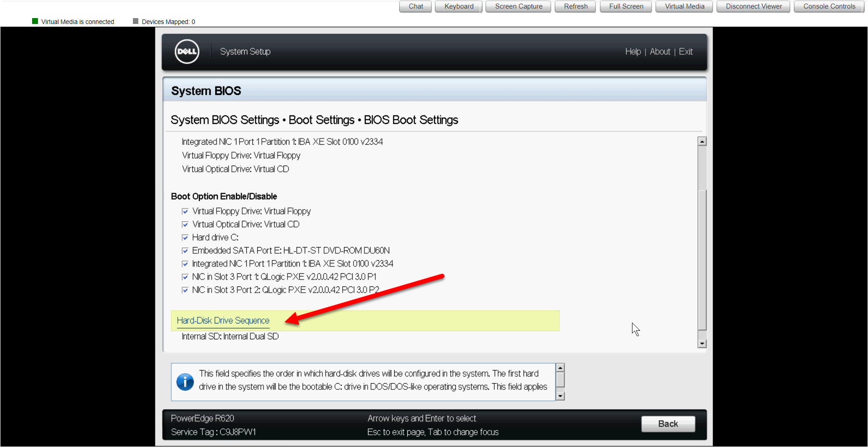Click the blue information icon

(x=185, y=382)
